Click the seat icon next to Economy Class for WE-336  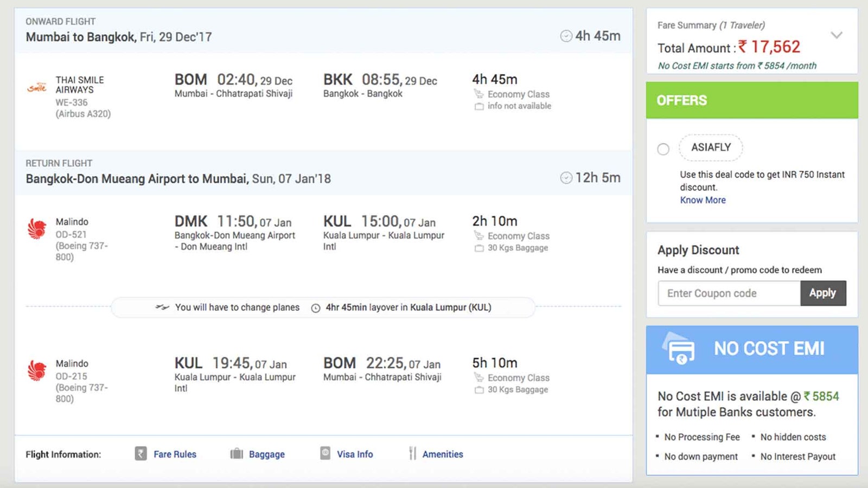click(478, 94)
